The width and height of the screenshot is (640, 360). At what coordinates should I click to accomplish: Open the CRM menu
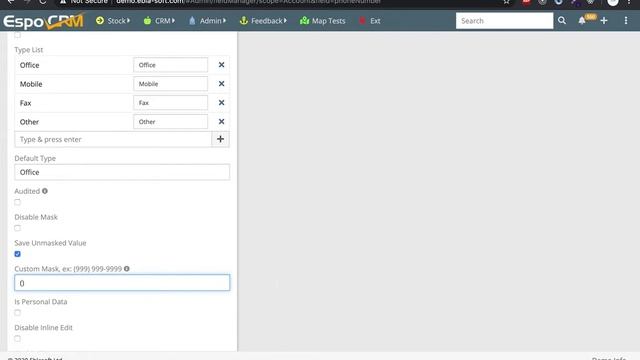(x=159, y=21)
